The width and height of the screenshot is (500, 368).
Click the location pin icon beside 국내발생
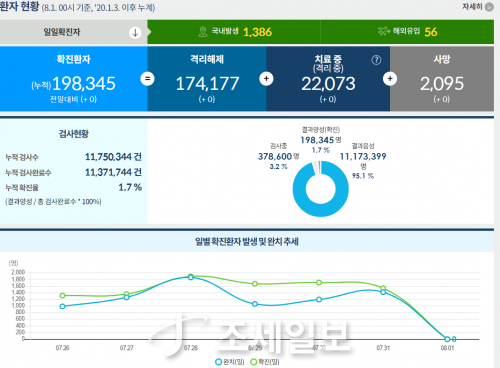pyautogui.click(x=203, y=32)
